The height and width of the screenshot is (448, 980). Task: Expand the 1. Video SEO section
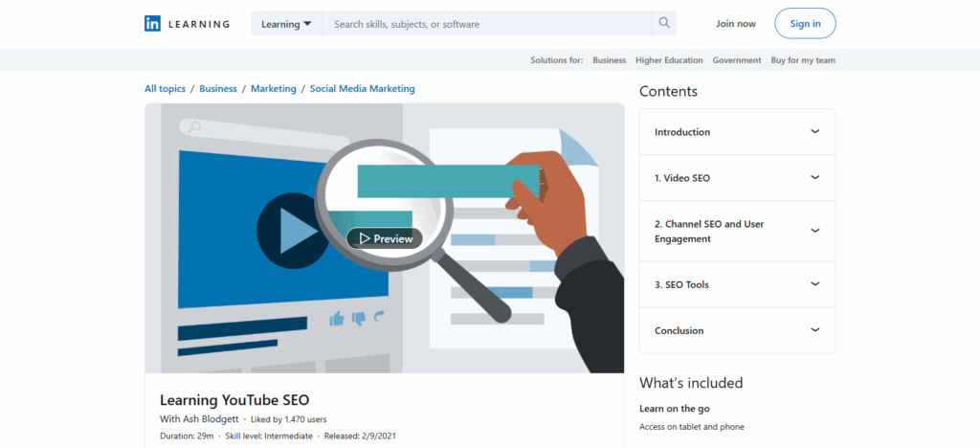click(x=814, y=178)
